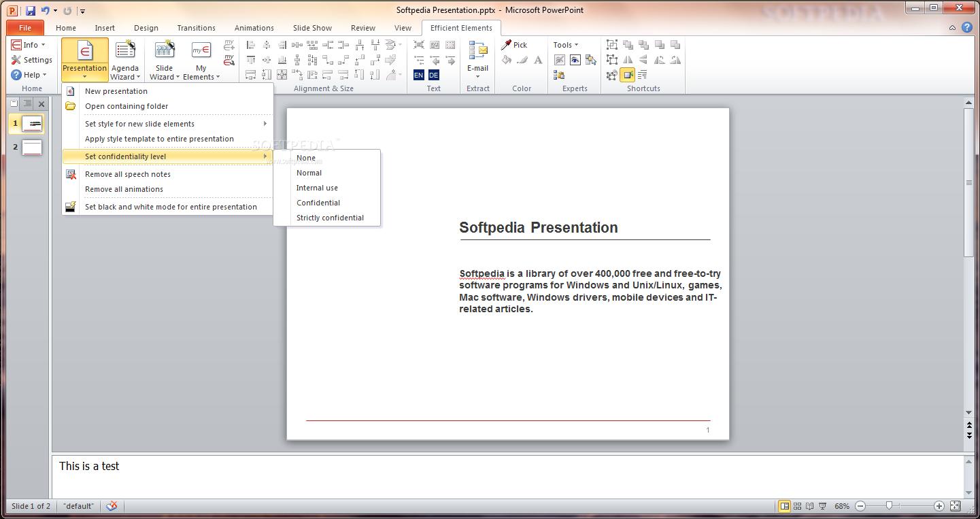Click the Agenda Wizard icon

click(x=125, y=50)
